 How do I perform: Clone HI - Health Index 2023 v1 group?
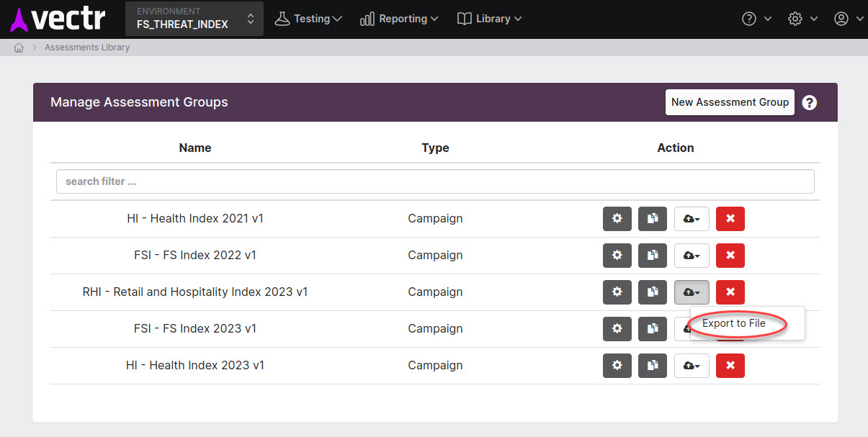click(653, 366)
